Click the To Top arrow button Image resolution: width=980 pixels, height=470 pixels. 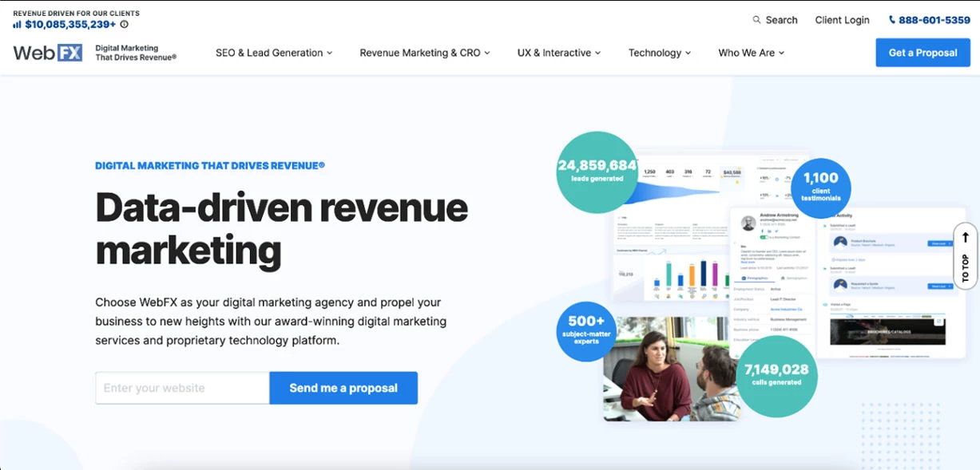(x=965, y=257)
